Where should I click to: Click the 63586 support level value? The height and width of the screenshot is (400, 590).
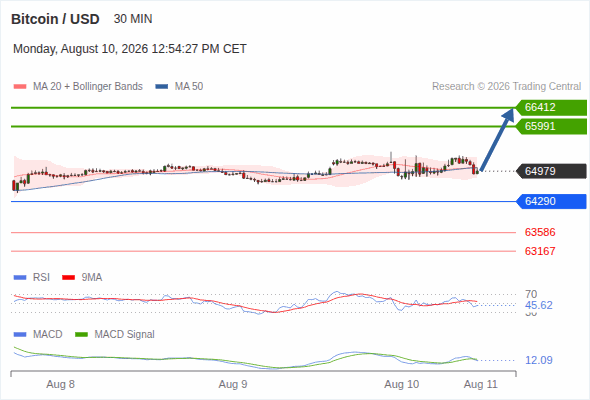(x=540, y=232)
